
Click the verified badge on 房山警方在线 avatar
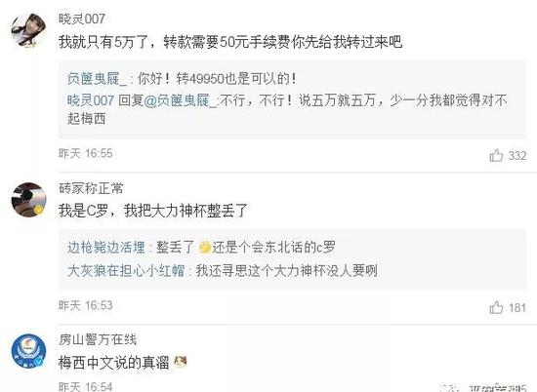pyautogui.click(x=40, y=362)
